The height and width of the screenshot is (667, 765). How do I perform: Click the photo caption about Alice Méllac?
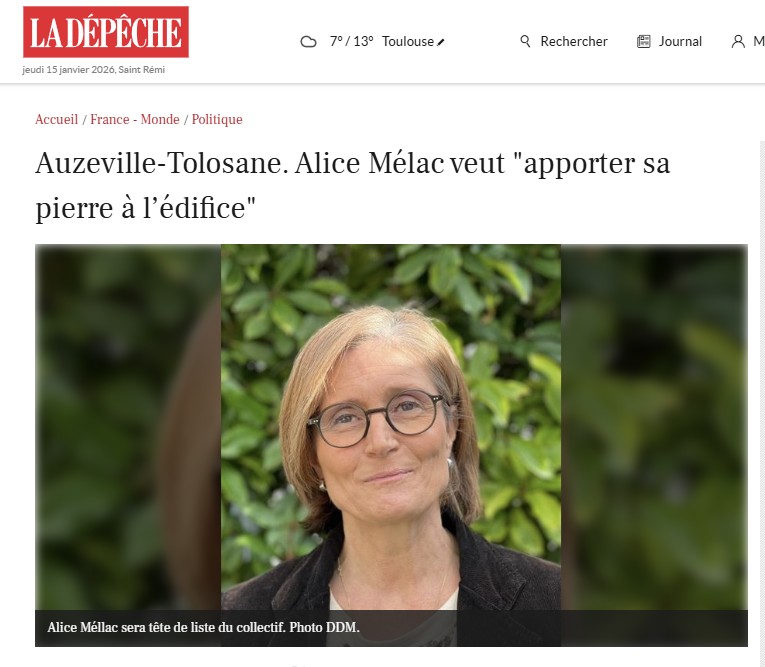pos(203,627)
